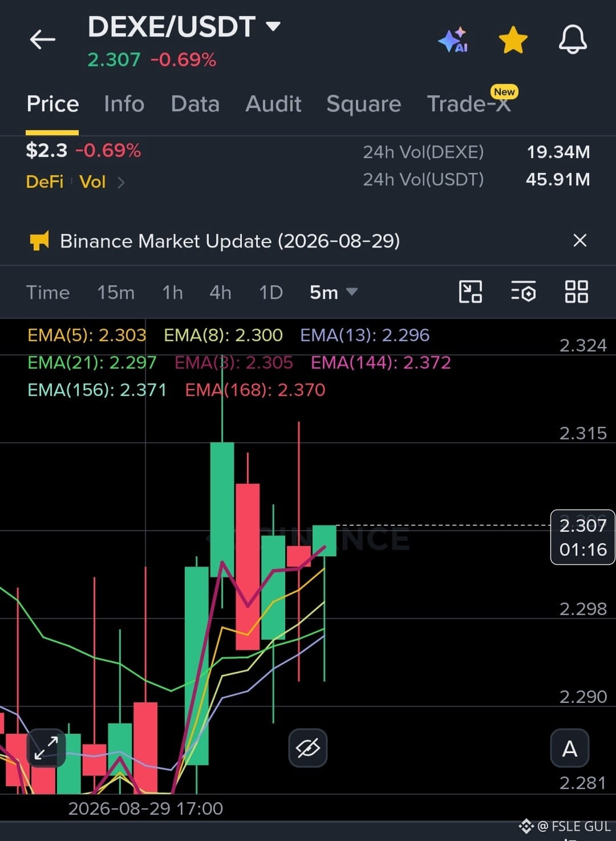Tap the EMA(8): 2.300 indicator label
The image size is (616, 841).
tap(223, 335)
